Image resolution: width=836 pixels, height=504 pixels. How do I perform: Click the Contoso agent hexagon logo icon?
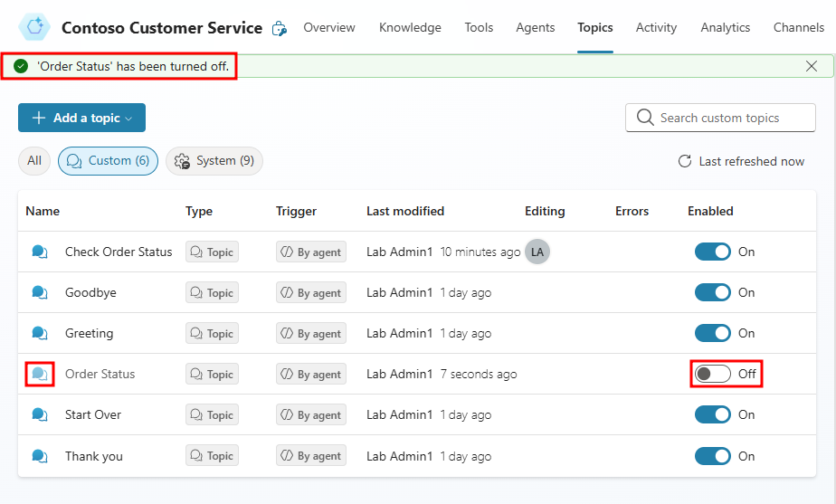pos(34,26)
